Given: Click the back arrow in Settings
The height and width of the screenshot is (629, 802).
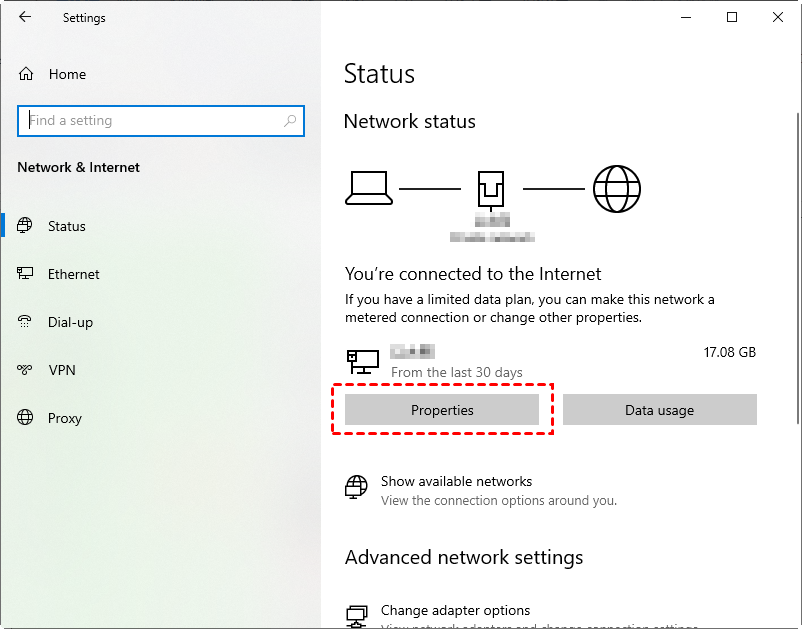Looking at the screenshot, I should (25, 18).
